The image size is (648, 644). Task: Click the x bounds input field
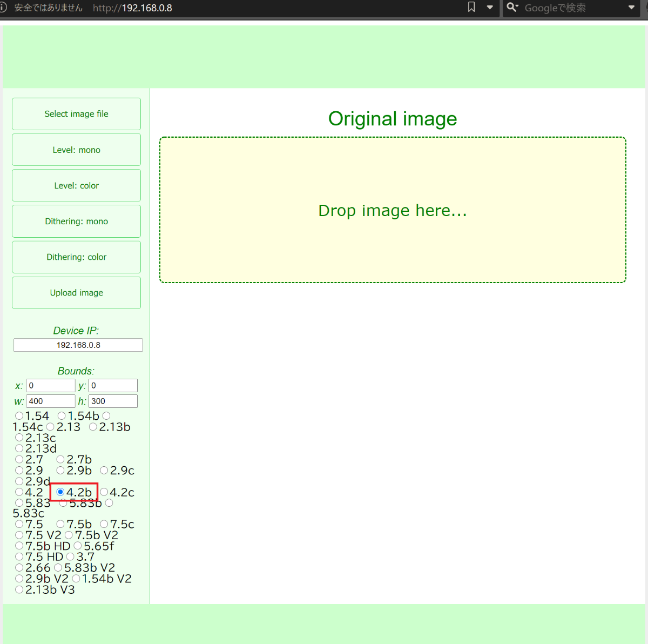[51, 385]
